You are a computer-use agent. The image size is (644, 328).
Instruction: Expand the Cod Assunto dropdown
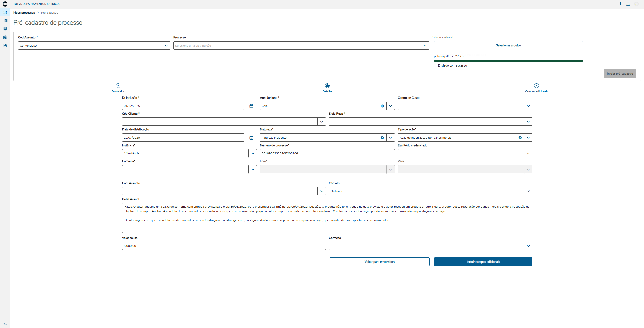coord(166,46)
